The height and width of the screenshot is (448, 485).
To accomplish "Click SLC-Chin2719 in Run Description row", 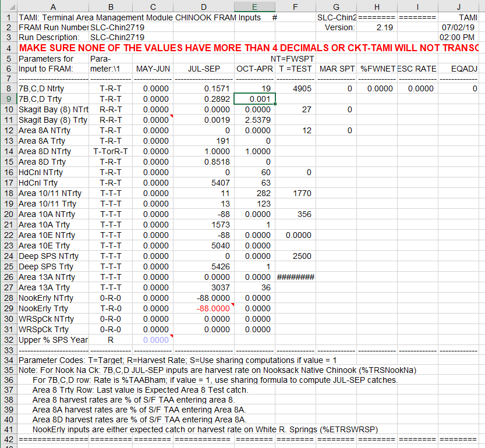I will click(117, 37).
